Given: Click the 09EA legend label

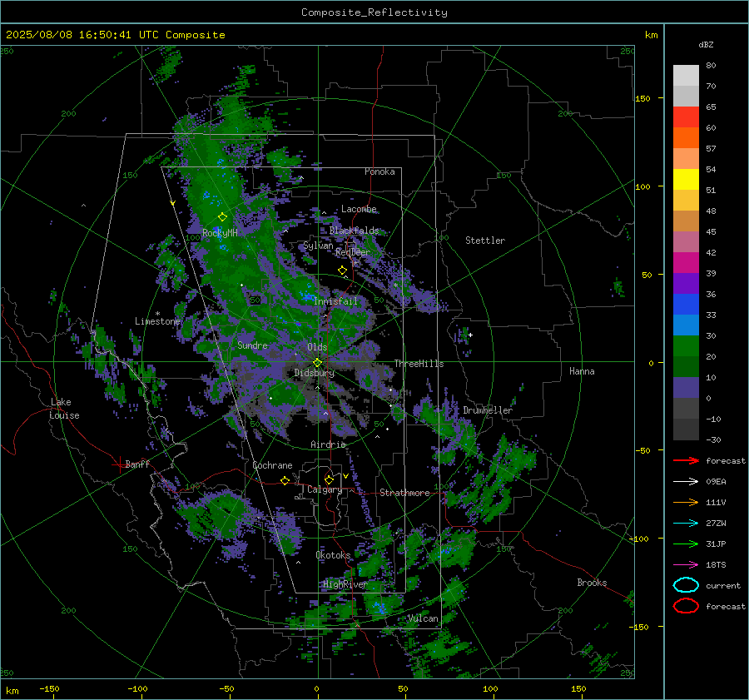Looking at the screenshot, I should tap(716, 482).
